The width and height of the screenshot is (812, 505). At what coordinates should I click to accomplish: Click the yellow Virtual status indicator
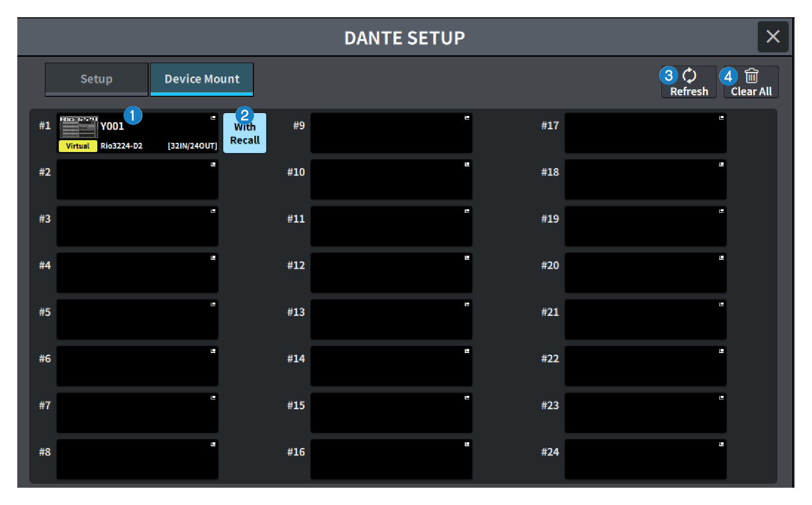78,146
